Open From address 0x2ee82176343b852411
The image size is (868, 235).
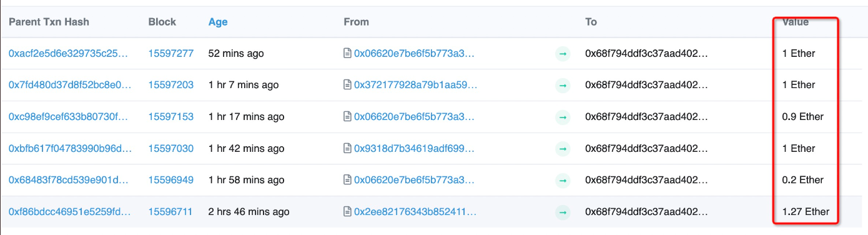(x=415, y=212)
